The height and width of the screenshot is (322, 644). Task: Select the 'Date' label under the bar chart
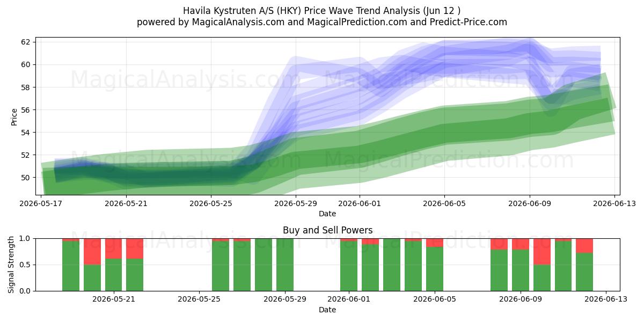coord(327,310)
